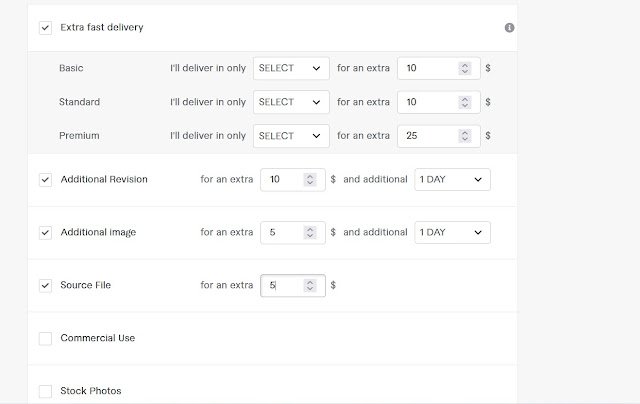Open Standard delivery time SELECT dropdown
Viewport: 640px width, 404px height.
tap(291, 102)
